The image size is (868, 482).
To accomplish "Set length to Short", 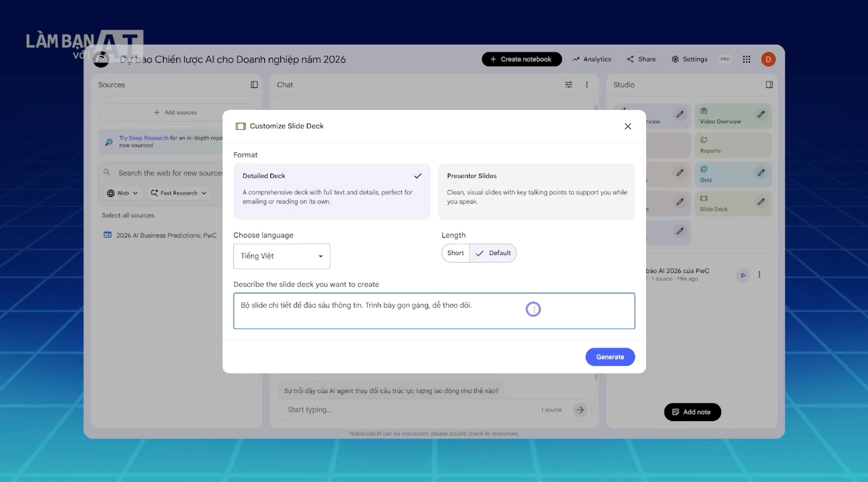I will coord(456,253).
